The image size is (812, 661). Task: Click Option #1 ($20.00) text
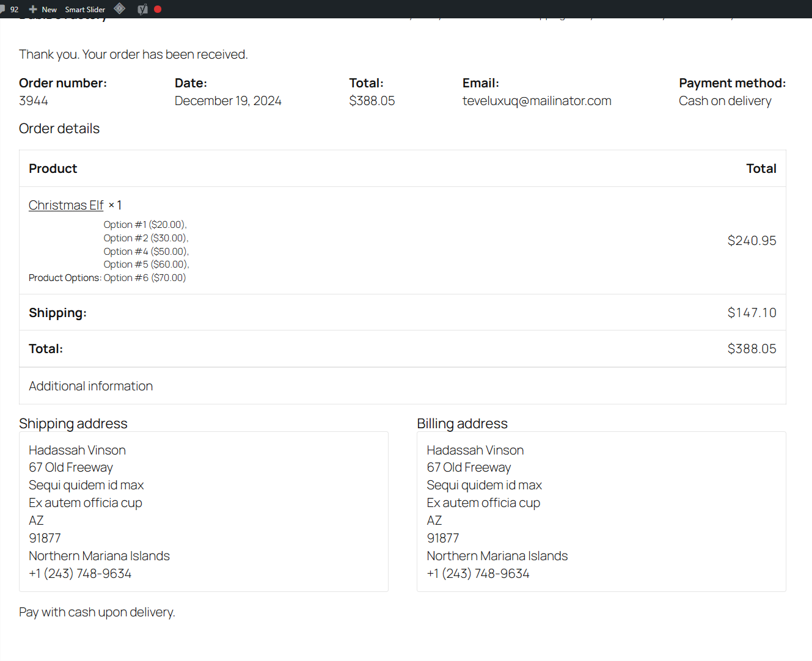pyautogui.click(x=145, y=225)
